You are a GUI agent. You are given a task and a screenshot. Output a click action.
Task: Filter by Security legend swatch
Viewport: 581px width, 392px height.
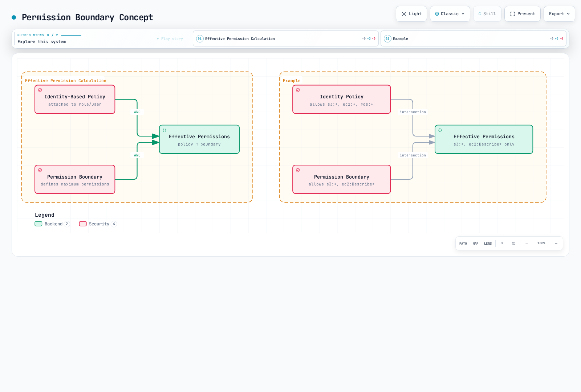pyautogui.click(x=83, y=224)
